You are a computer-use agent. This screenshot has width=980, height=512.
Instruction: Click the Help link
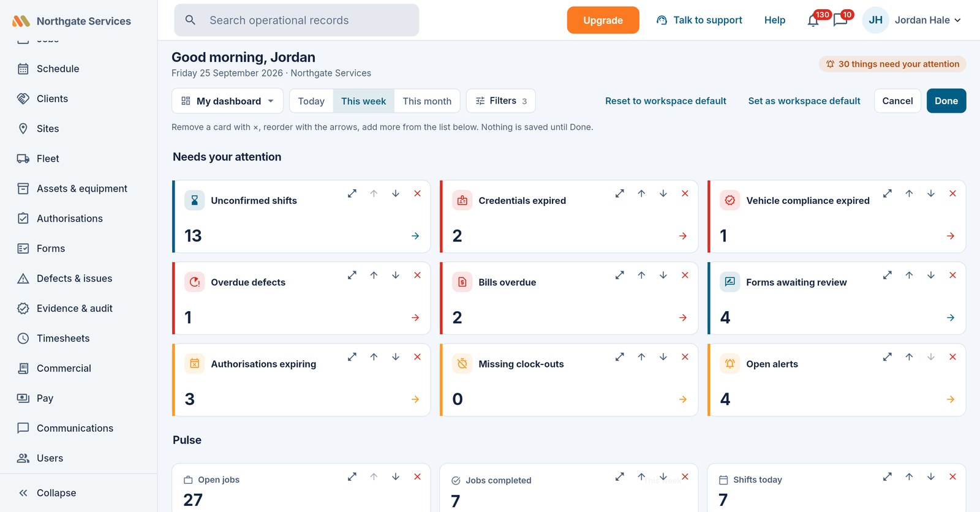coord(775,20)
